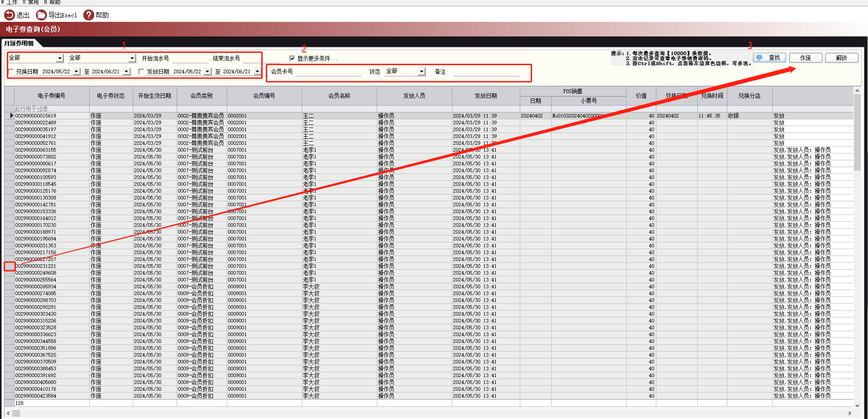
Task: Click the 发放日期 column header in the table
Action: (486, 96)
